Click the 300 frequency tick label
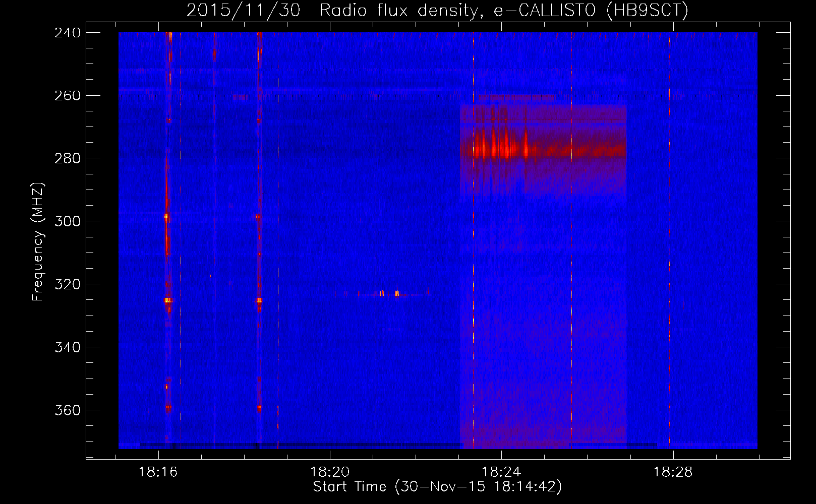This screenshot has width=816, height=504. pyautogui.click(x=68, y=221)
